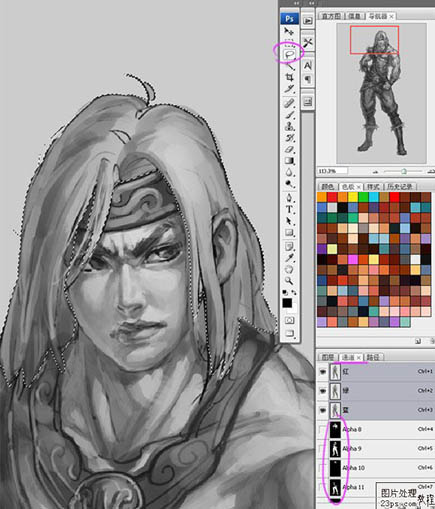Change the screen mode
This screenshot has height=509, width=435.
289,333
